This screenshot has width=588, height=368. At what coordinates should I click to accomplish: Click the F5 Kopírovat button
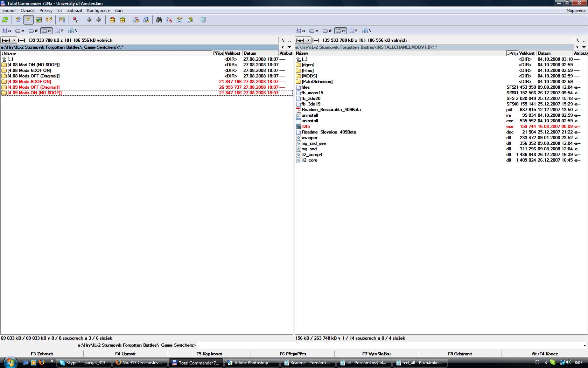click(x=209, y=354)
